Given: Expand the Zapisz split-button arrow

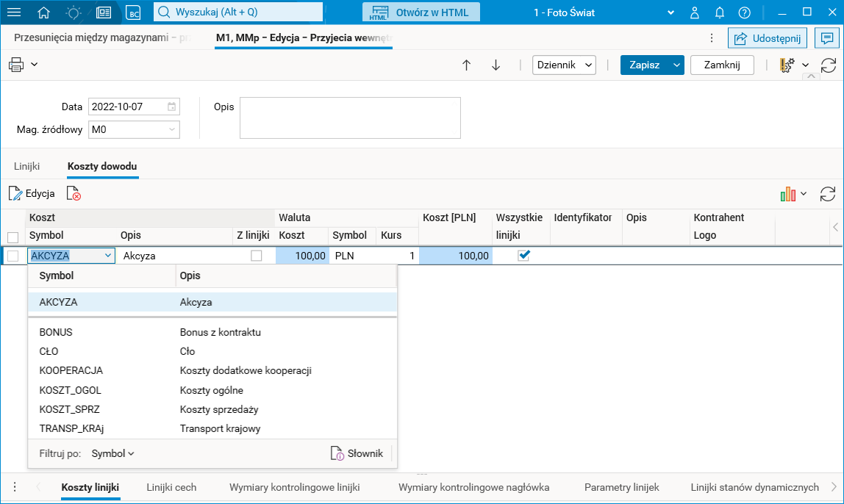Looking at the screenshot, I should click(x=676, y=65).
